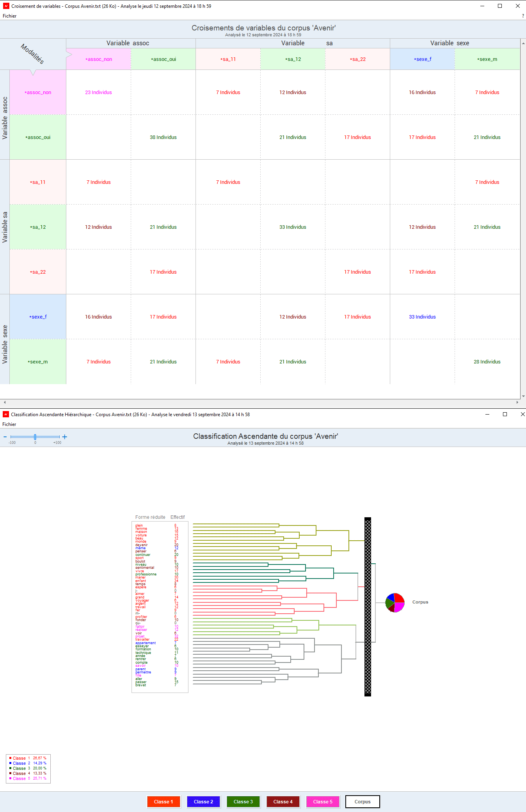Maximize the Classification Ascendante Hiérarchique window
This screenshot has height=812, width=526.
[x=505, y=414]
